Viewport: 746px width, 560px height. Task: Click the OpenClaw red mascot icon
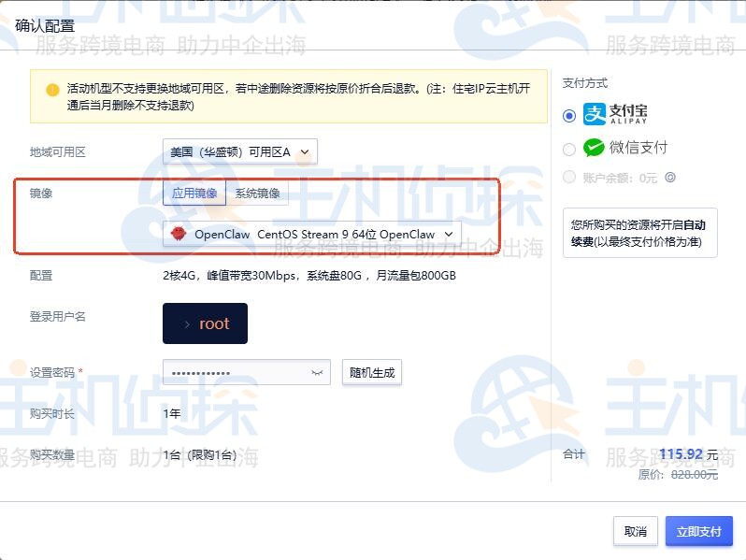[179, 233]
